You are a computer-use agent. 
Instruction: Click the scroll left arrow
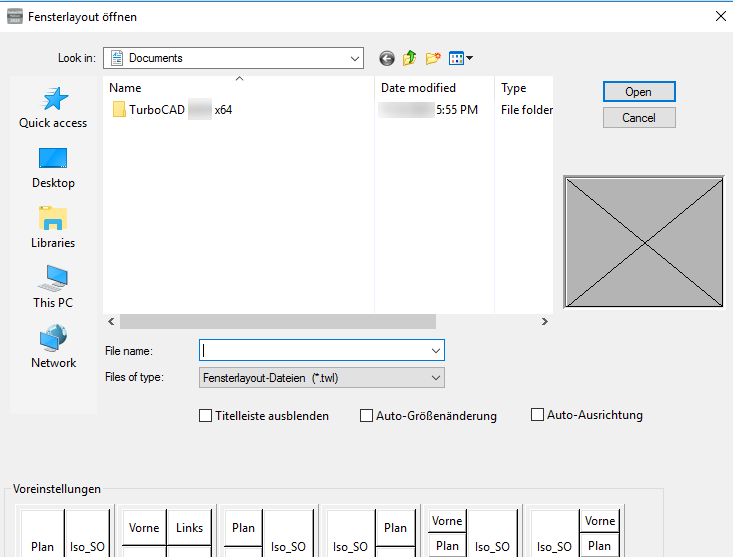tap(111, 321)
